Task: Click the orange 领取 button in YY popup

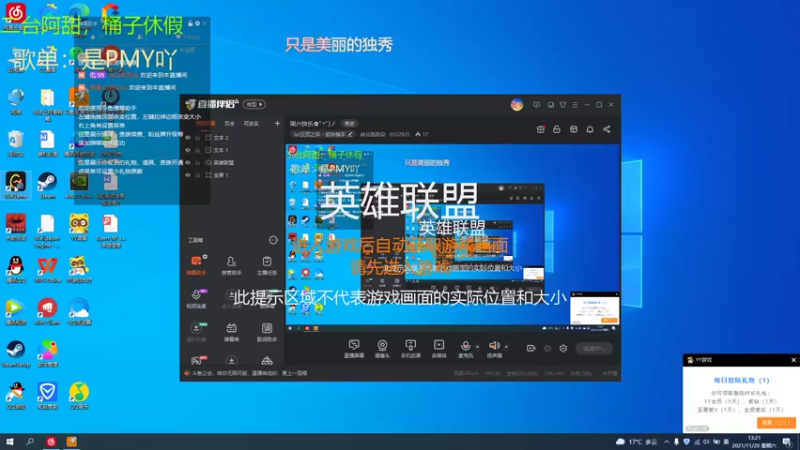Action: [776, 422]
